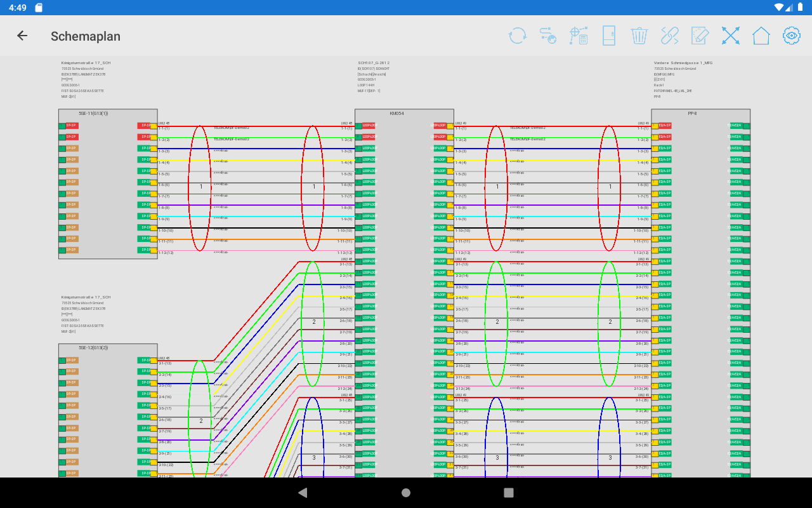Click the expand arrows fit-to-screen icon
Viewport: 812px width, 508px height.
click(730, 36)
